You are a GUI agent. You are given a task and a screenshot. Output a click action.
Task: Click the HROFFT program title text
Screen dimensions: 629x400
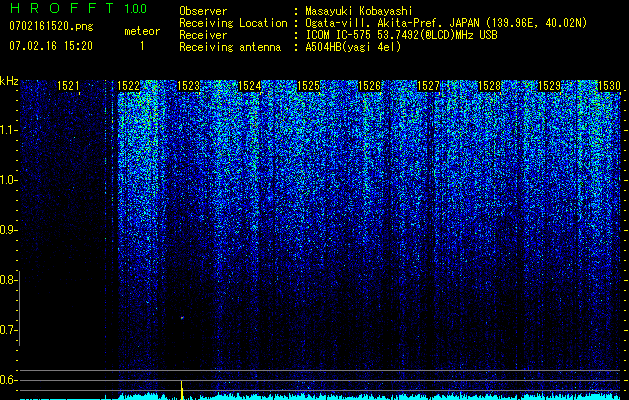coord(62,8)
